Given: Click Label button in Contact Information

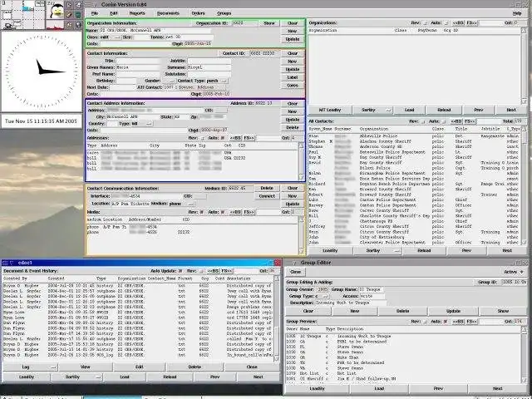Looking at the screenshot, I should click(292, 77).
